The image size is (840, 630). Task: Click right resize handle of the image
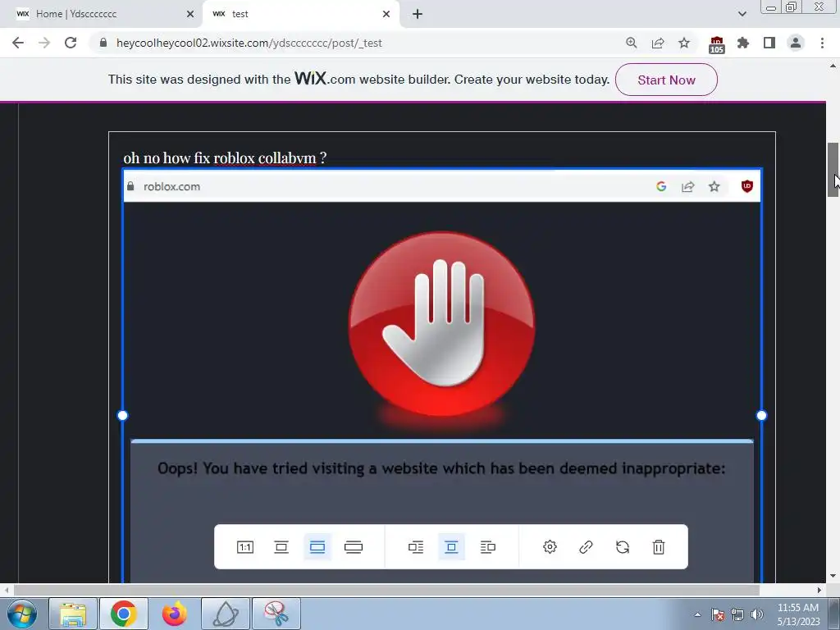tap(761, 415)
